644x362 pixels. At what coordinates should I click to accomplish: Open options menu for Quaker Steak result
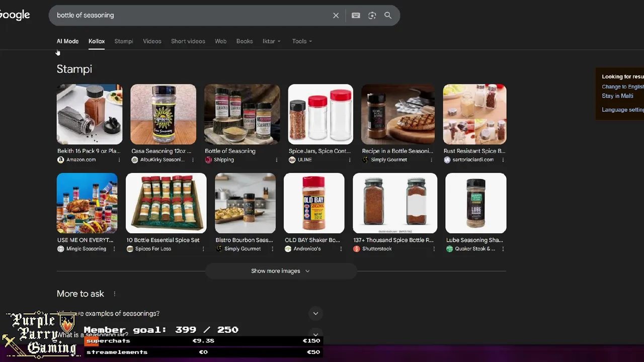point(503,249)
